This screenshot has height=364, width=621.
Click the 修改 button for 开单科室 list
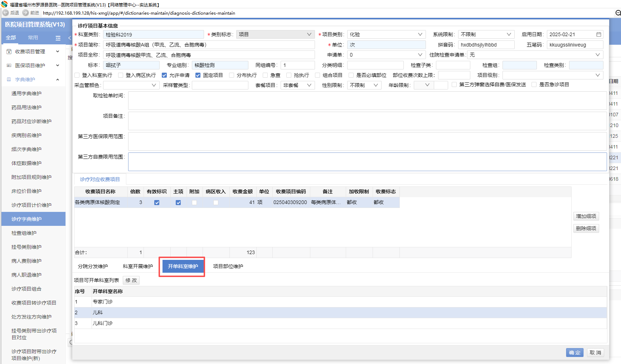pos(131,280)
